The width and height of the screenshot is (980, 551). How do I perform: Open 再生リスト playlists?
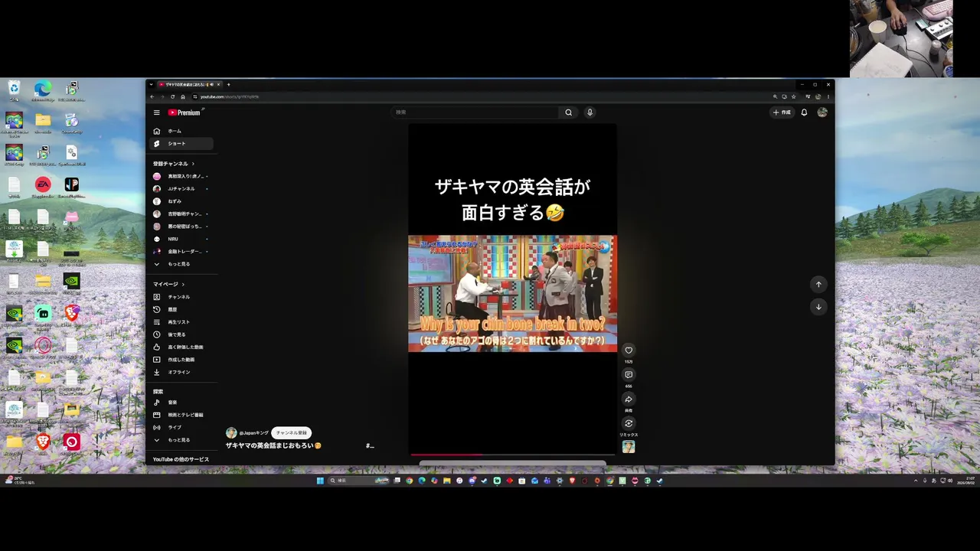tap(181, 322)
